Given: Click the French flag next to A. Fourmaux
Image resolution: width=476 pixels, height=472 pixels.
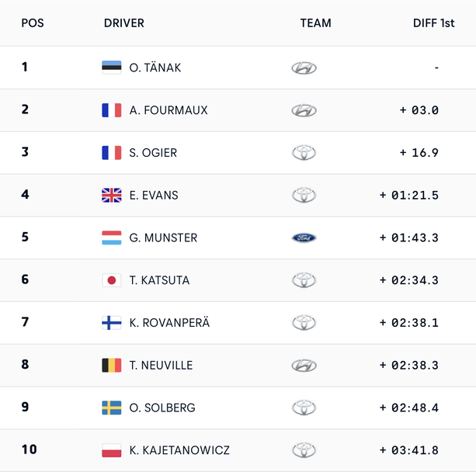Looking at the screenshot, I should tap(111, 110).
